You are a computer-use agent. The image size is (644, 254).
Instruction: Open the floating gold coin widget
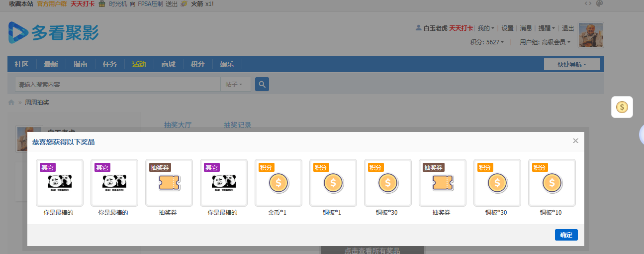point(622,107)
